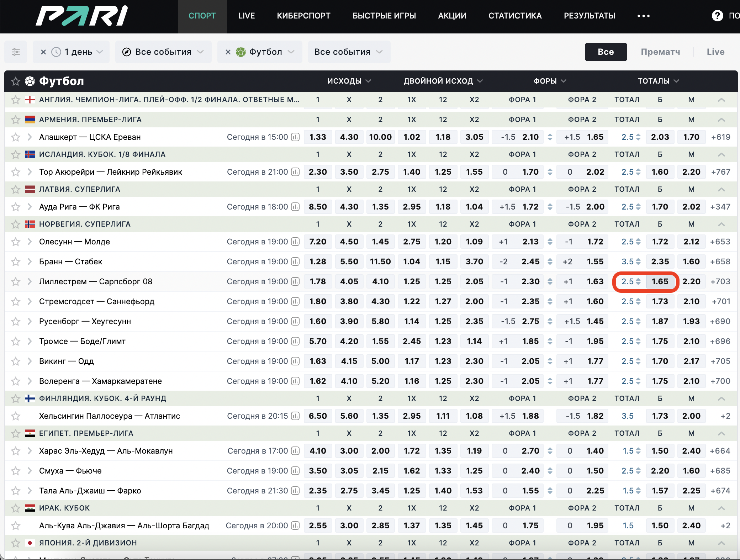Viewport: 740px width, 560px height.
Task: Click the England flag league icon
Action: tap(30, 100)
